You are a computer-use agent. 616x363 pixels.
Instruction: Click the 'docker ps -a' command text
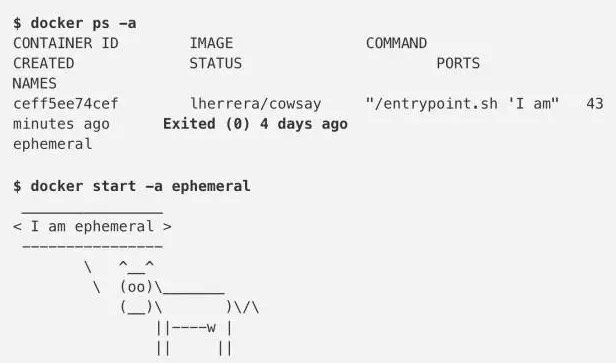coord(83,23)
